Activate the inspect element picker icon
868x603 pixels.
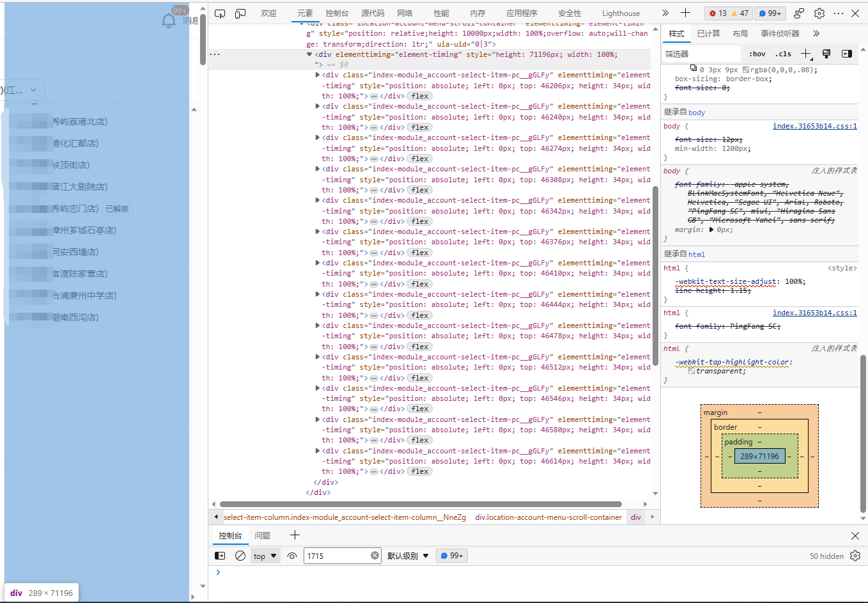(x=220, y=13)
